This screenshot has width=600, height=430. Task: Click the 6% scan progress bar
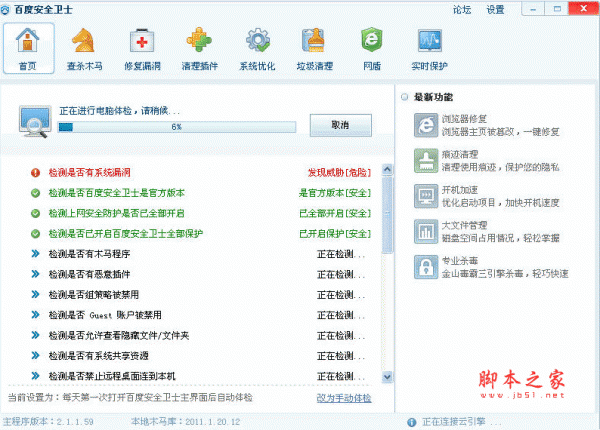click(177, 127)
